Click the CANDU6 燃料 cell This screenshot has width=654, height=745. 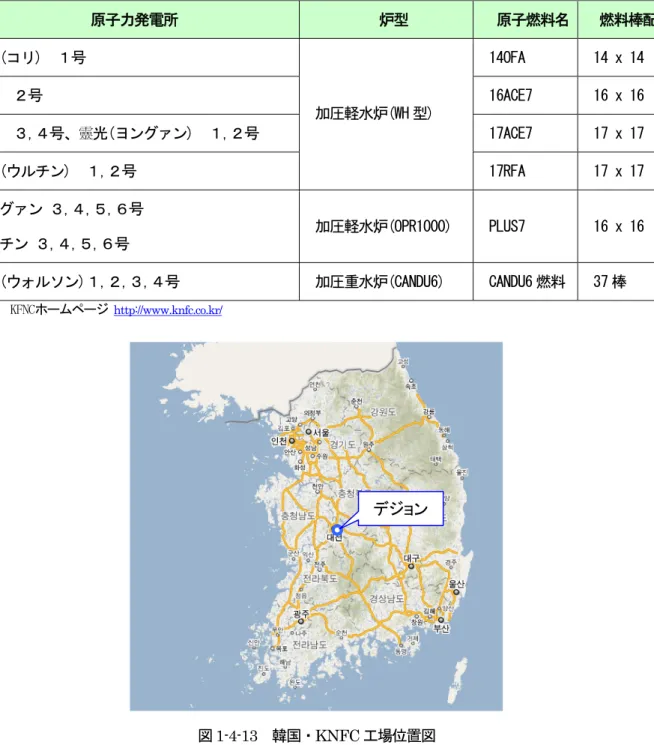coord(526,282)
